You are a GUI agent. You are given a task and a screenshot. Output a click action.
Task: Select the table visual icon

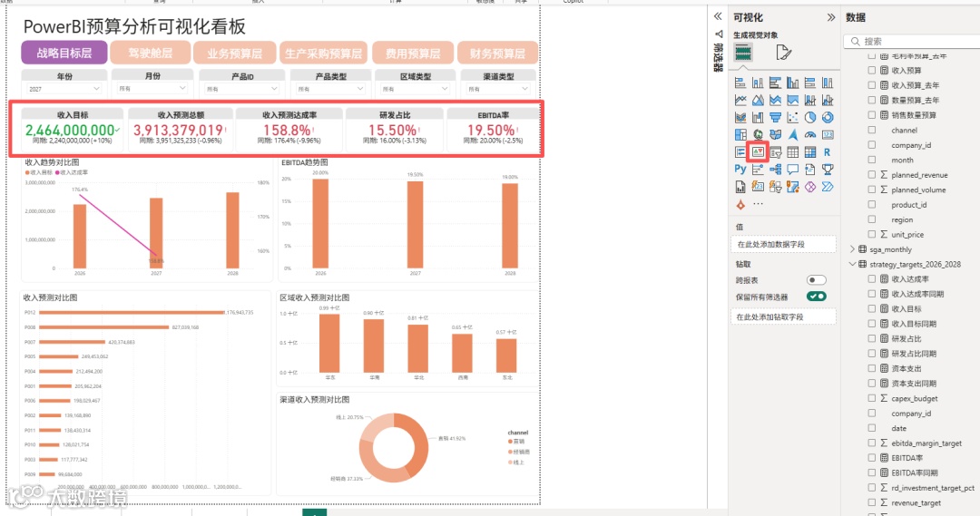click(792, 151)
